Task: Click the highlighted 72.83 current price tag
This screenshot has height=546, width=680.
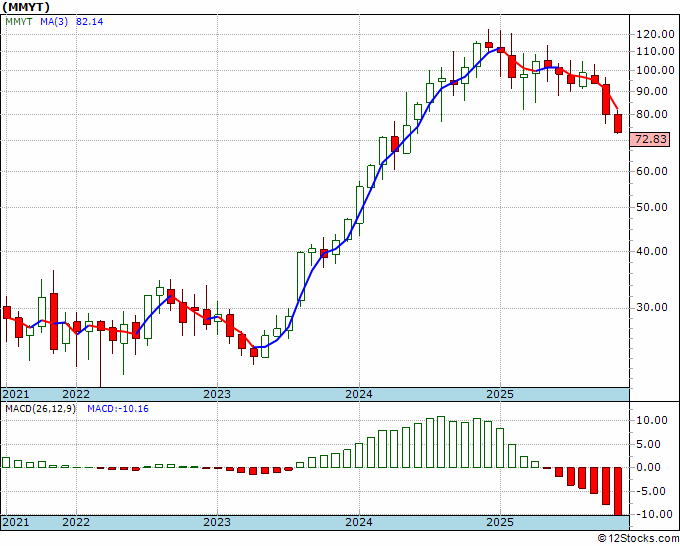Action: click(651, 140)
